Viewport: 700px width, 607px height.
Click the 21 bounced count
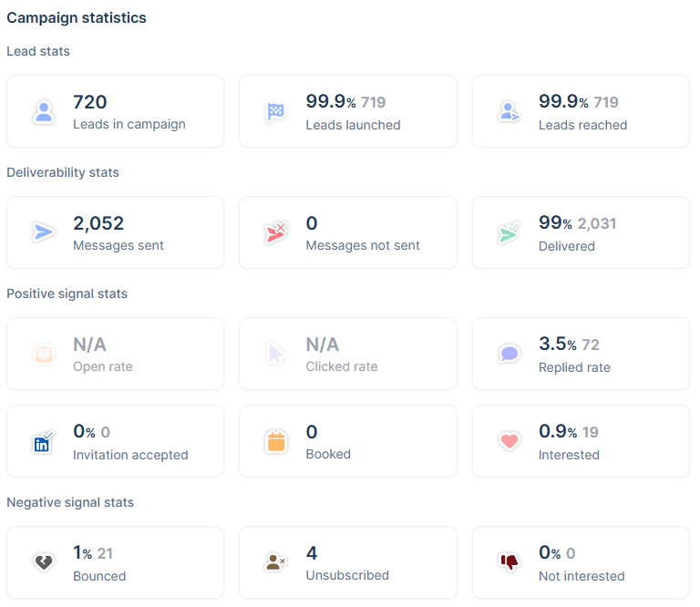[105, 553]
